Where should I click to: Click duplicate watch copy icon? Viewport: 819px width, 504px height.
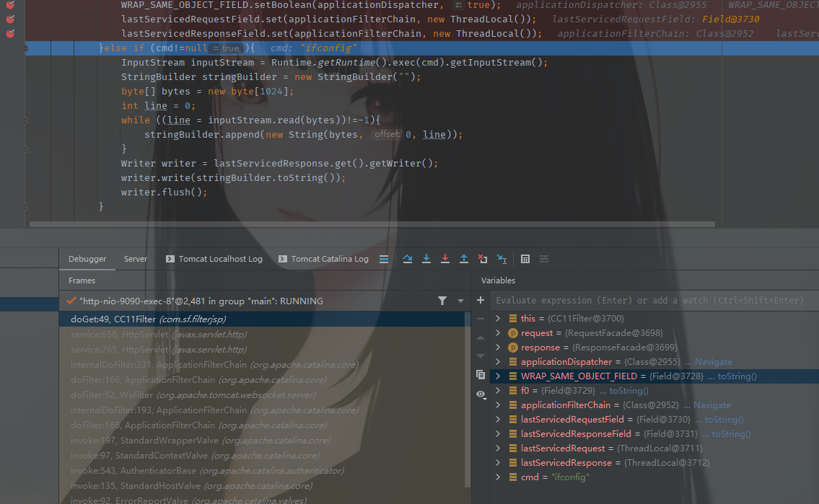(481, 375)
